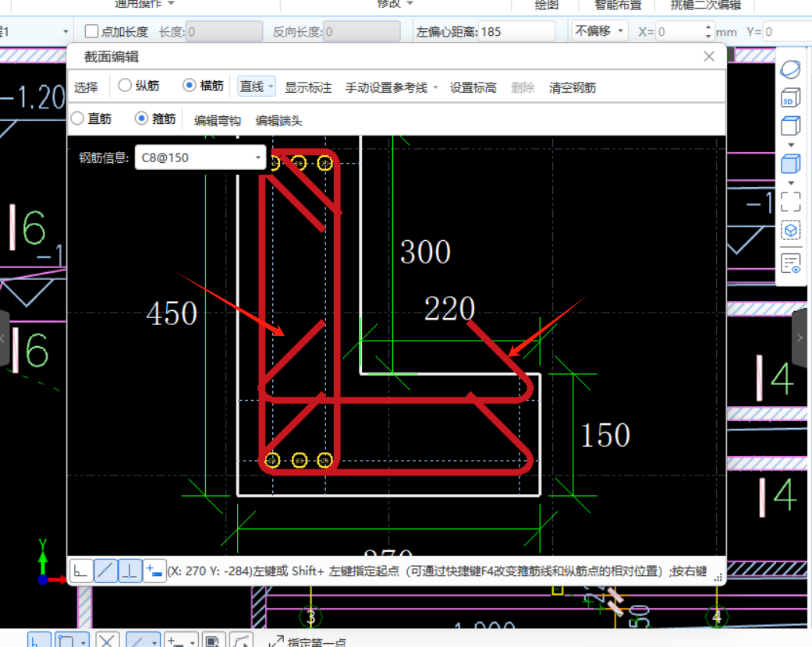
Task: Select the 箍筋 radio button
Action: [141, 118]
